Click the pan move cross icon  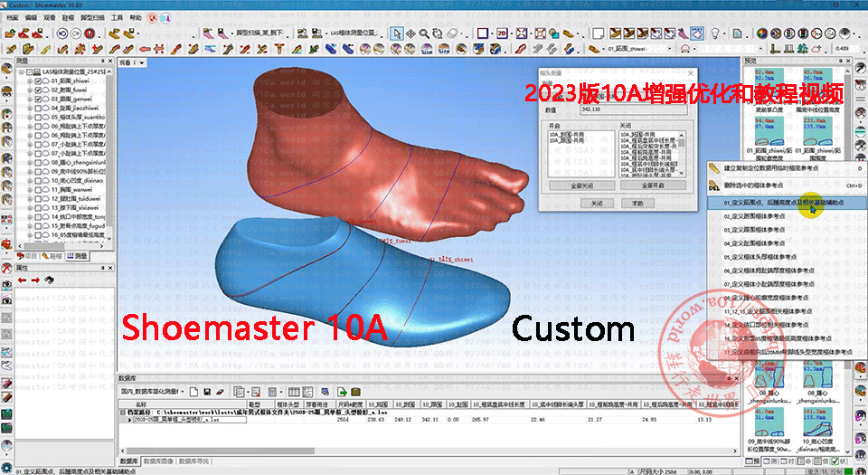click(x=410, y=33)
